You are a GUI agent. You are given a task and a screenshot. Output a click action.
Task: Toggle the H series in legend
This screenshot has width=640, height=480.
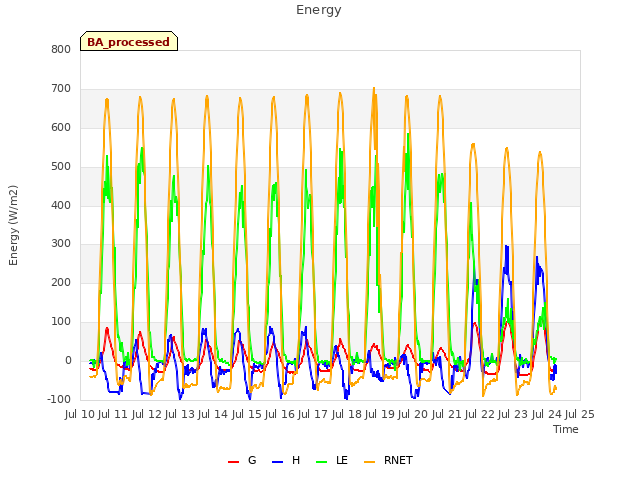286,460
